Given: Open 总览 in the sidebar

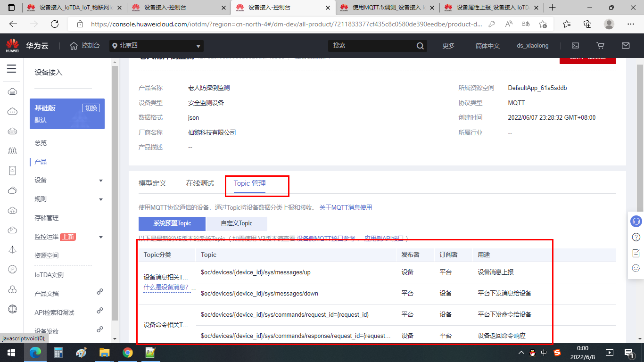Looking at the screenshot, I should [x=41, y=143].
